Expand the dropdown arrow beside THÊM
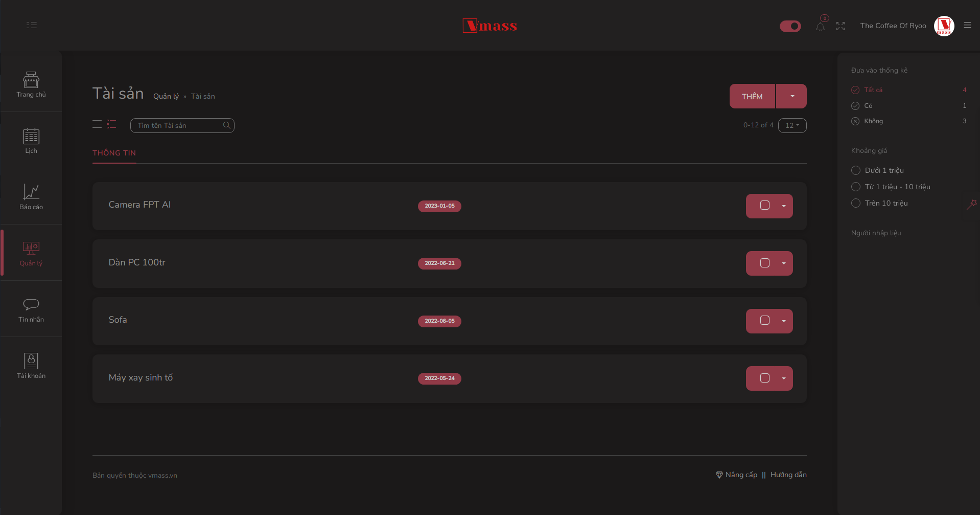The height and width of the screenshot is (515, 980). click(792, 96)
